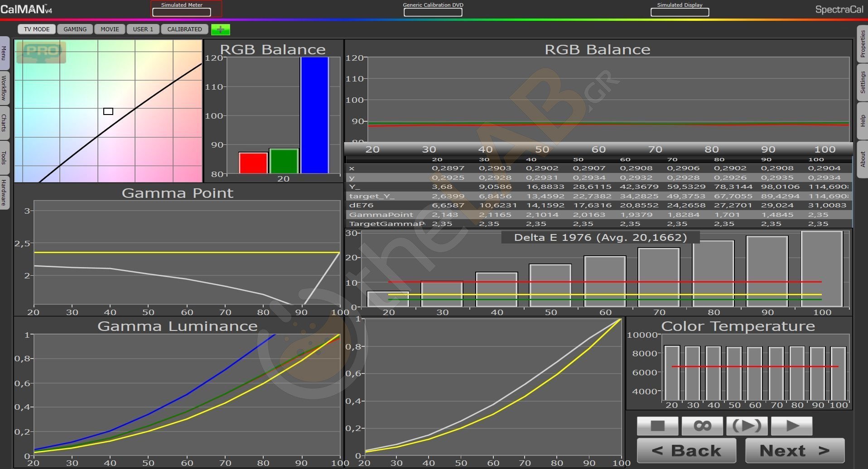
Task: Select the 50 level in grayscale strip
Action: click(542, 149)
